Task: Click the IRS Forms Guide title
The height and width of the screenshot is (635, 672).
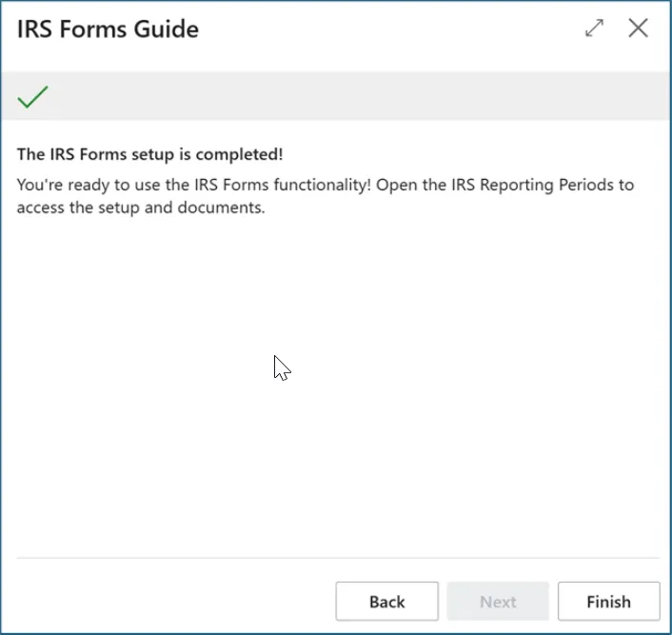Action: [x=108, y=30]
